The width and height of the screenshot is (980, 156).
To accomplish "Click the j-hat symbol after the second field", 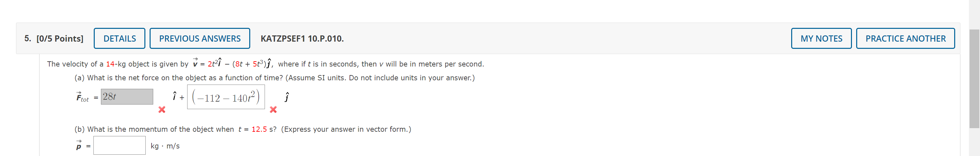I will click(287, 97).
